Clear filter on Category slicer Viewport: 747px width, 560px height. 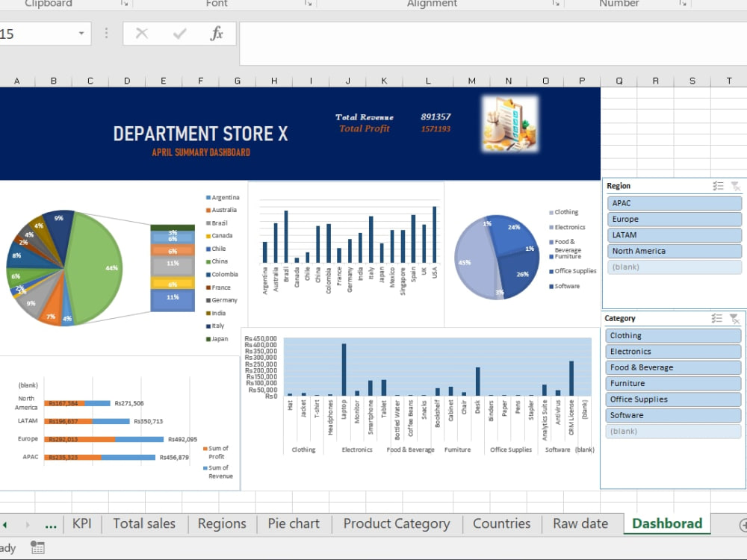coord(734,319)
